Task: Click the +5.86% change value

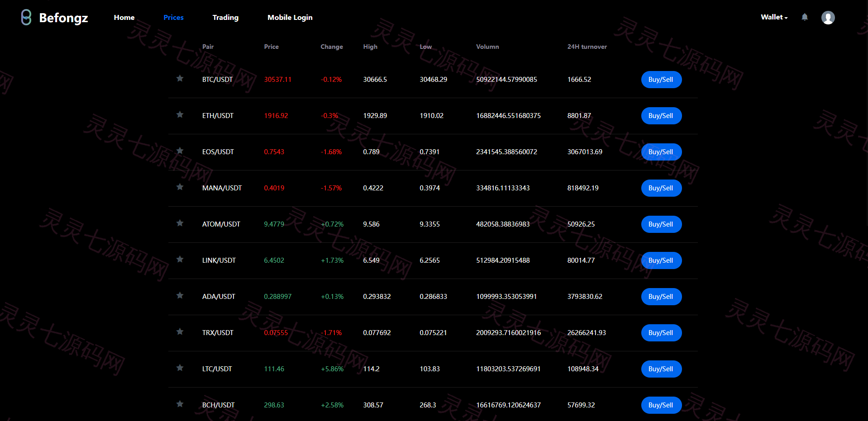Action: pos(332,369)
